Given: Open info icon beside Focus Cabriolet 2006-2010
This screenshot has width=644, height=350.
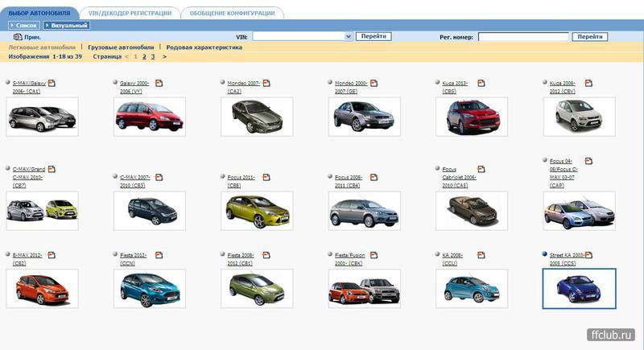Looking at the screenshot, I should click(481, 169).
